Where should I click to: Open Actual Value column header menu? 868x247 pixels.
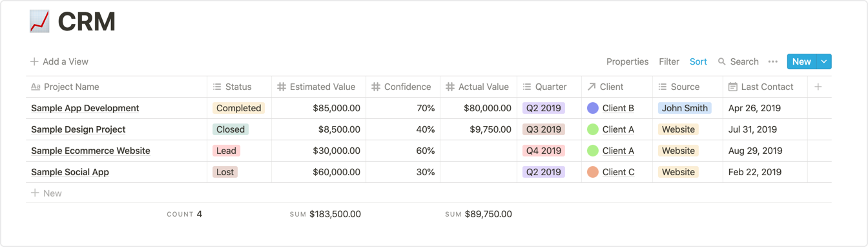(479, 87)
